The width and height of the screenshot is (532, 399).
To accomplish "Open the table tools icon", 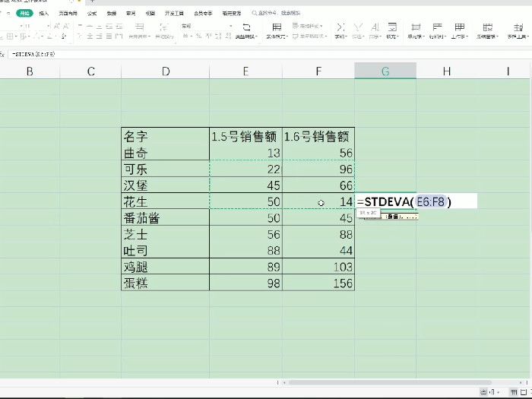I will tap(518, 31).
